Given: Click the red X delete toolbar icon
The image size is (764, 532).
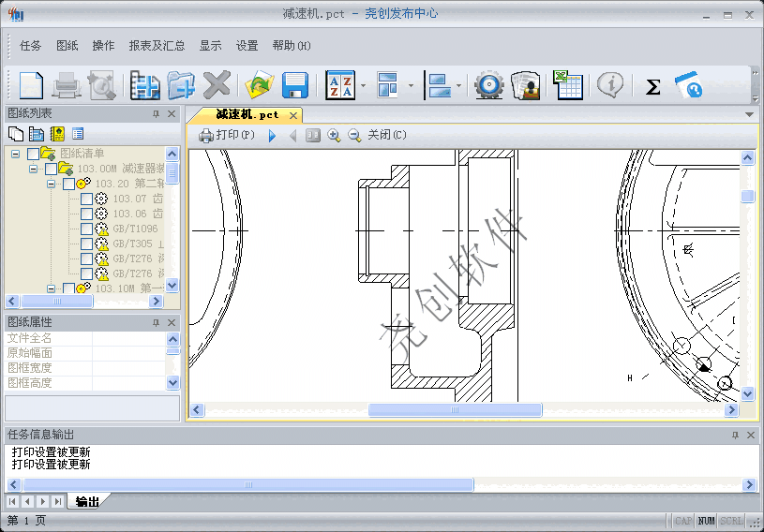Looking at the screenshot, I should pyautogui.click(x=217, y=86).
